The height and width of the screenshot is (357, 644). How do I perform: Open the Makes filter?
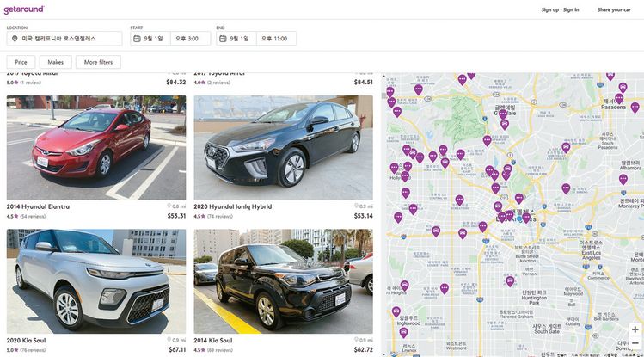[x=56, y=62]
